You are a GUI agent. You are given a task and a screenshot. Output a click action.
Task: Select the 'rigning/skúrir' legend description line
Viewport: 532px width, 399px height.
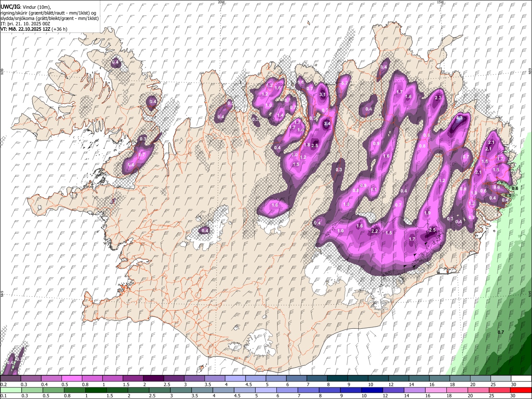coord(48,13)
